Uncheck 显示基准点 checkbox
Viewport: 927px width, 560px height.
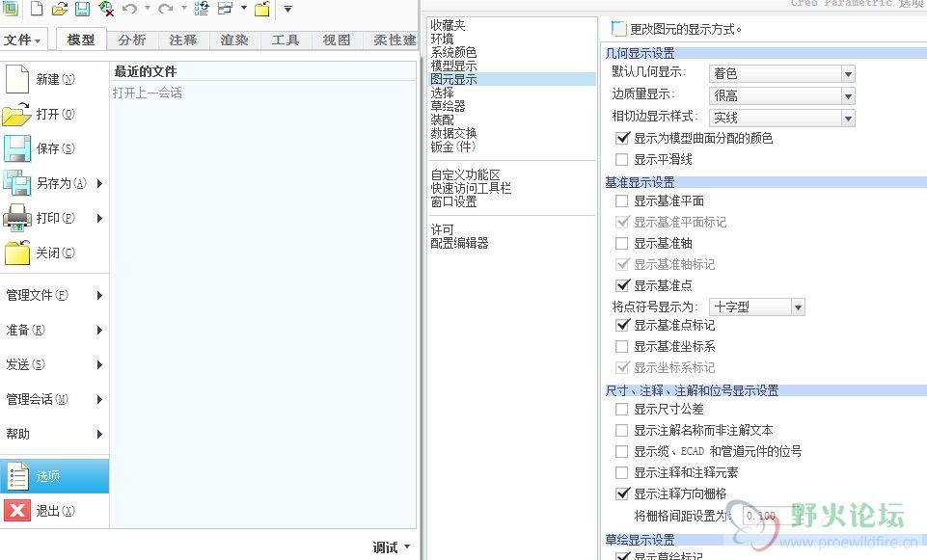(622, 285)
